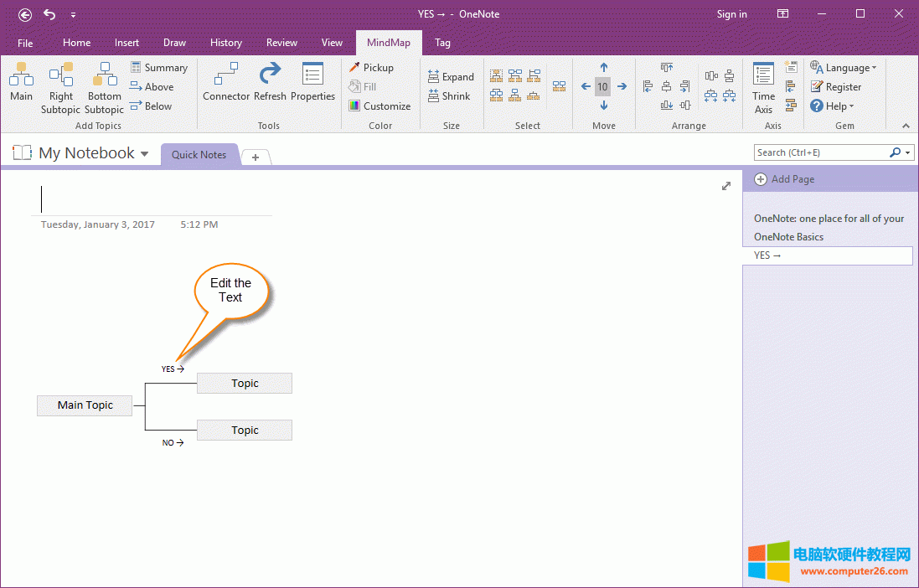Add a Main topic to the mind map
The width and height of the screenshot is (919, 588).
tap(21, 85)
